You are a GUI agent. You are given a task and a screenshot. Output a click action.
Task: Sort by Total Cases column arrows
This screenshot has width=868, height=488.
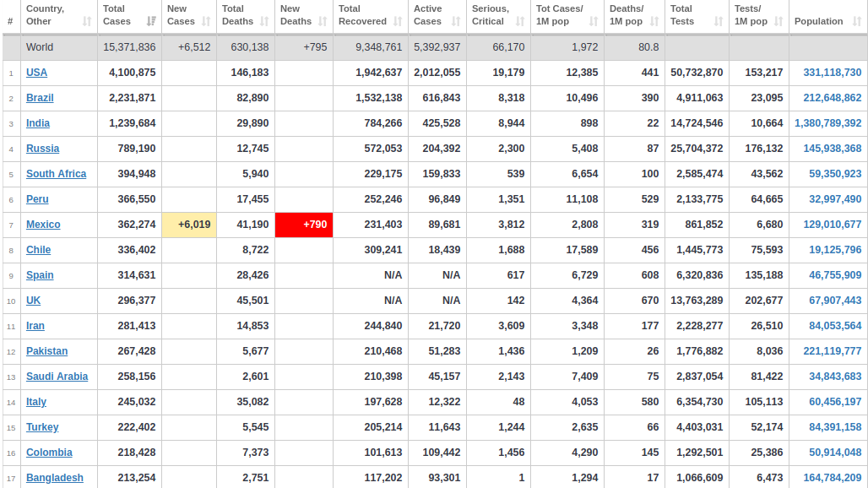(151, 22)
